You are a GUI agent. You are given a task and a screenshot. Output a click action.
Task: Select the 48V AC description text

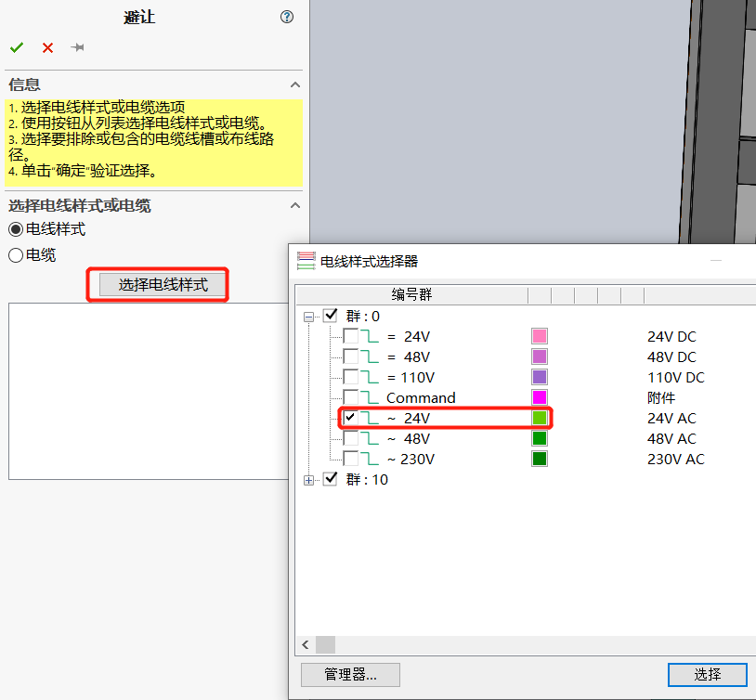pyautogui.click(x=671, y=439)
